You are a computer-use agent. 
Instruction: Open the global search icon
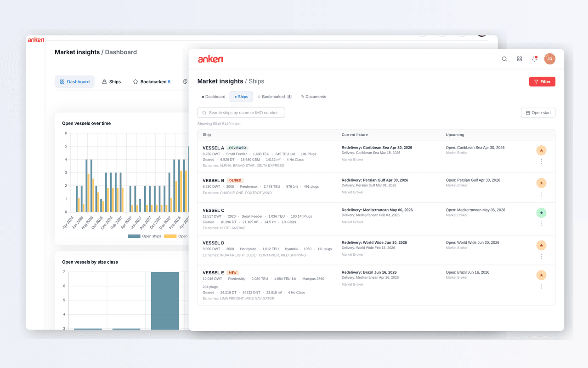click(x=504, y=58)
